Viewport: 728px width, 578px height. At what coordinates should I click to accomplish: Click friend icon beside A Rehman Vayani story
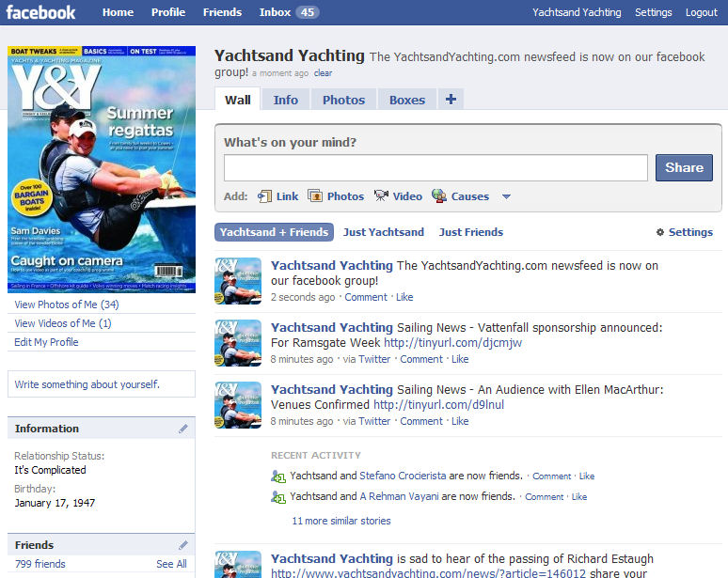(278, 497)
